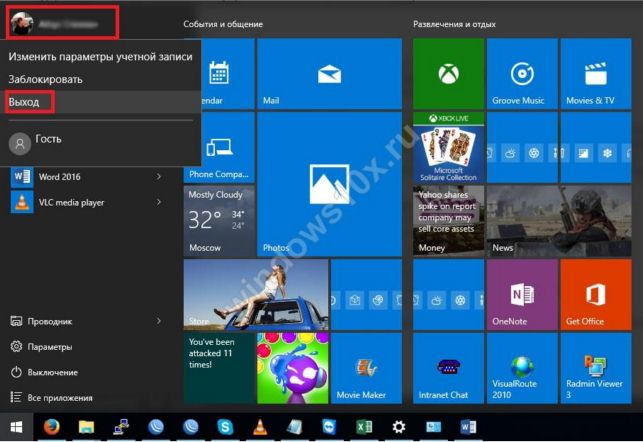Expand the Word 2016 jump list arrow
This screenshot has height=442, width=643.
pyautogui.click(x=159, y=177)
